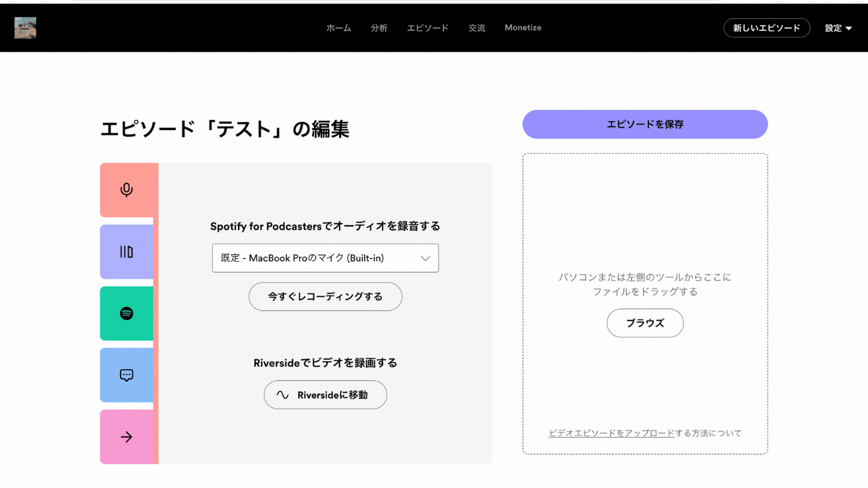This screenshot has height=488, width=868.
Task: Open the green Spotify music tab
Action: 127,313
